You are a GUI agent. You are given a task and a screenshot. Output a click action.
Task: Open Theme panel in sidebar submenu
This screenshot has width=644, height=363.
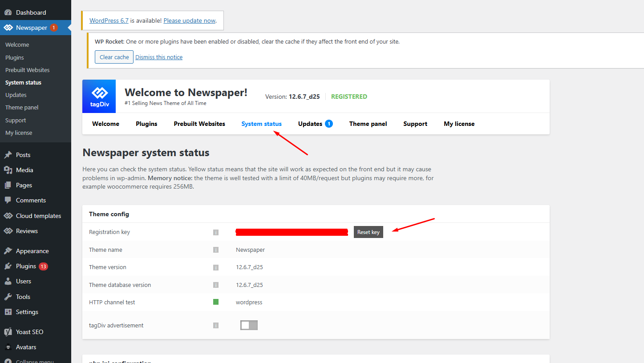pyautogui.click(x=22, y=107)
